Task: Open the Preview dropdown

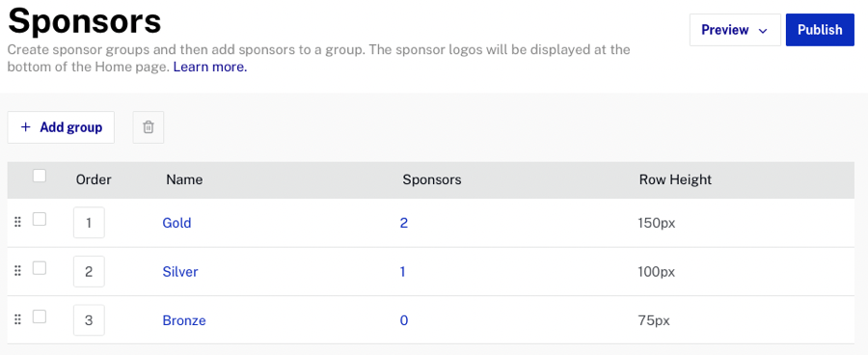Action: pos(735,30)
